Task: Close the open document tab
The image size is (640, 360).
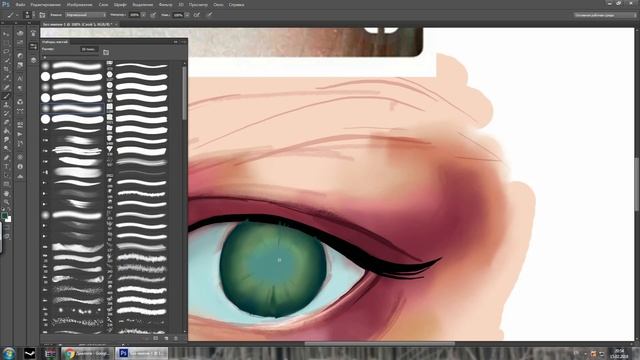Action: click(116, 24)
